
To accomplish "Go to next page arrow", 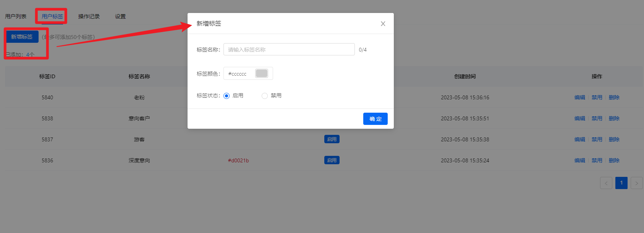I will pyautogui.click(x=636, y=183).
